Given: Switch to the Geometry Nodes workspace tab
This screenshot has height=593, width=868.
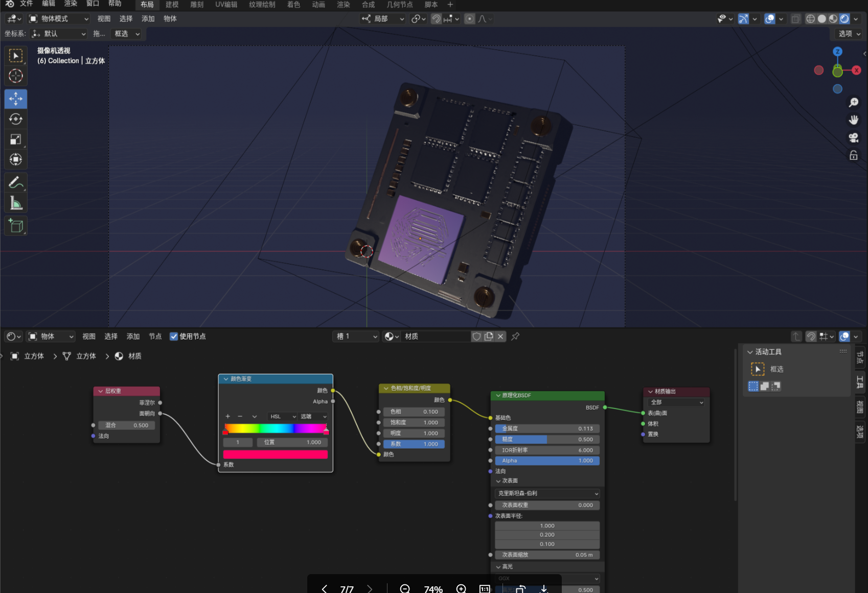Looking at the screenshot, I should 400,5.
